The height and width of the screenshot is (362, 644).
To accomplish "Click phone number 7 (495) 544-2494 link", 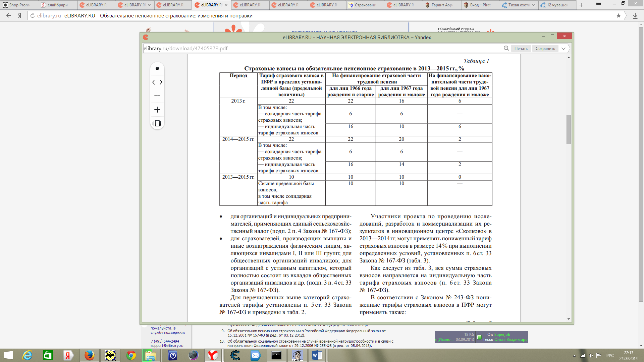I will tap(165, 341).
